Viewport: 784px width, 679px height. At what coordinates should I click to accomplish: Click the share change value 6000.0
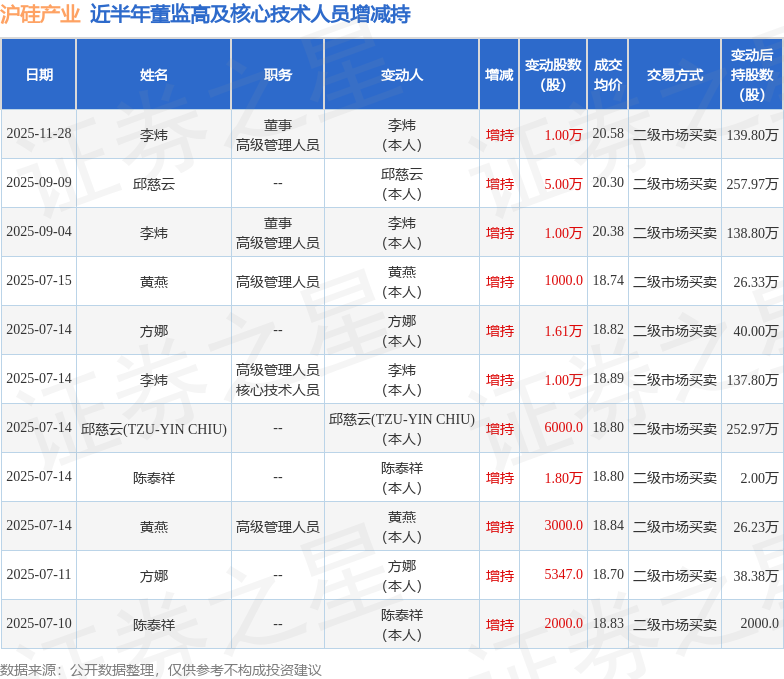point(564,428)
